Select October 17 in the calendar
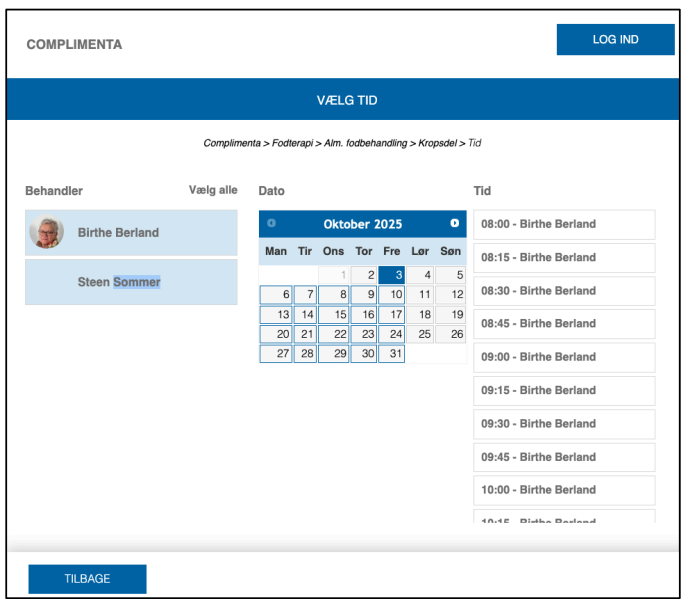This screenshot has height=604, width=689. pyautogui.click(x=392, y=314)
